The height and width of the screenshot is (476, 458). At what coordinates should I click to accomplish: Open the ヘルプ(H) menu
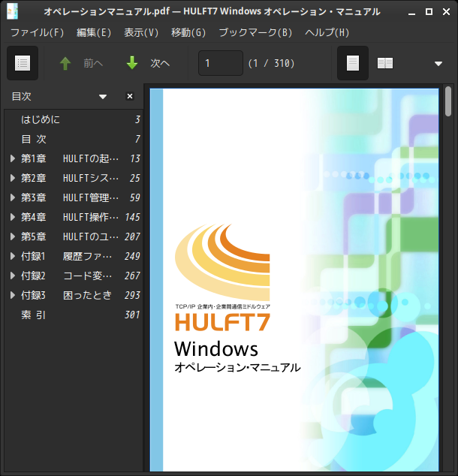pyautogui.click(x=327, y=32)
